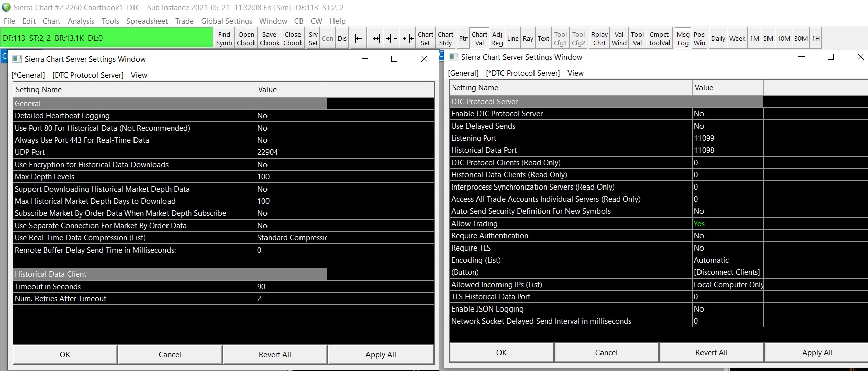
Task: Click the Max Depth Levels value 100
Action: (291, 177)
